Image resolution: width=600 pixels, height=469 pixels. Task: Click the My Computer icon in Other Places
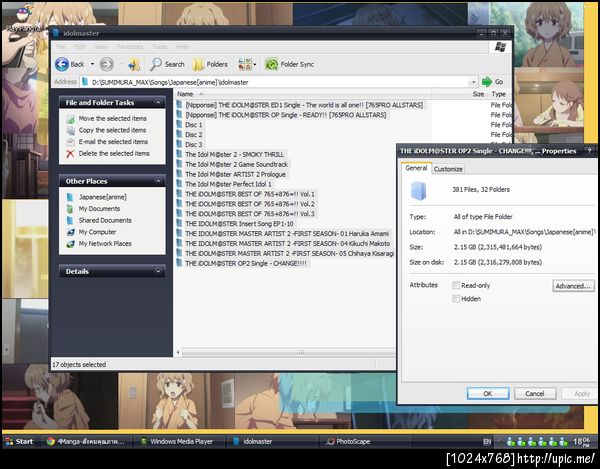tap(70, 232)
